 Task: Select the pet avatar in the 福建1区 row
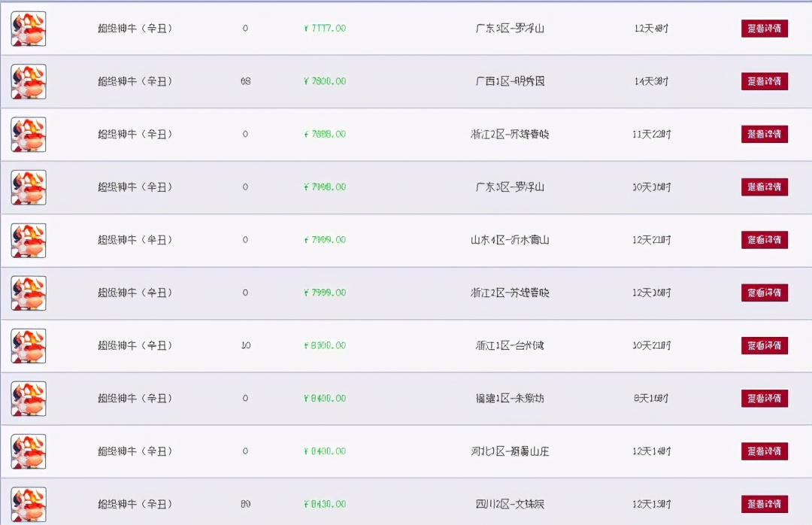click(x=29, y=399)
